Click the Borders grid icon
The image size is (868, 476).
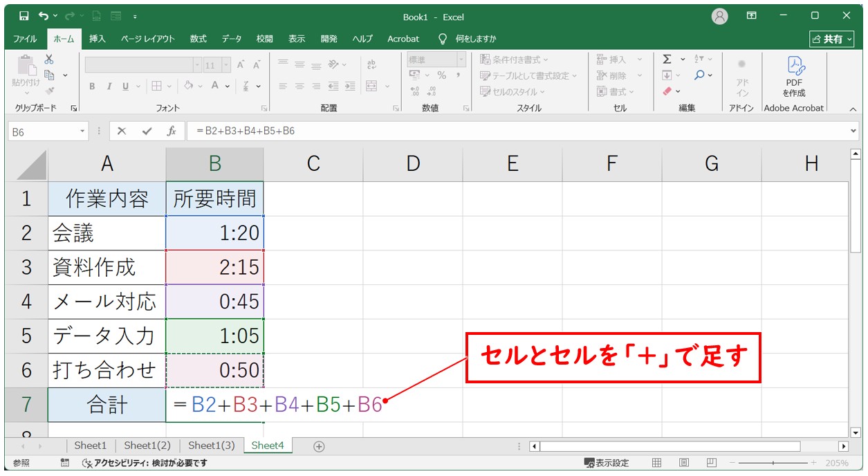tap(156, 86)
